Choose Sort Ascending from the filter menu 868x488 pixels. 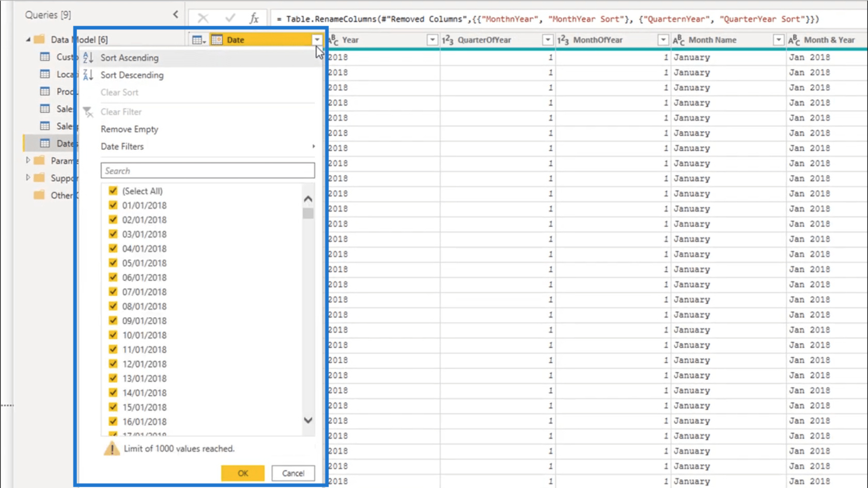[130, 58]
